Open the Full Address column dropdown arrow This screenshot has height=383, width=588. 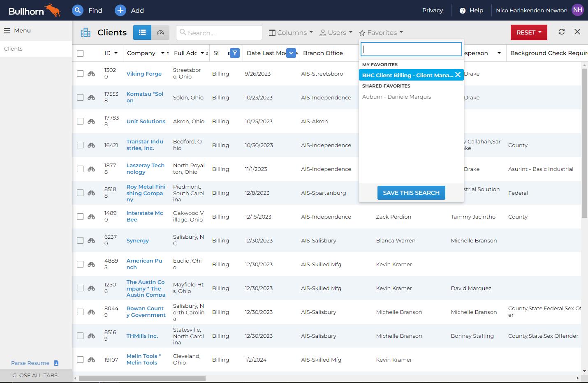202,53
